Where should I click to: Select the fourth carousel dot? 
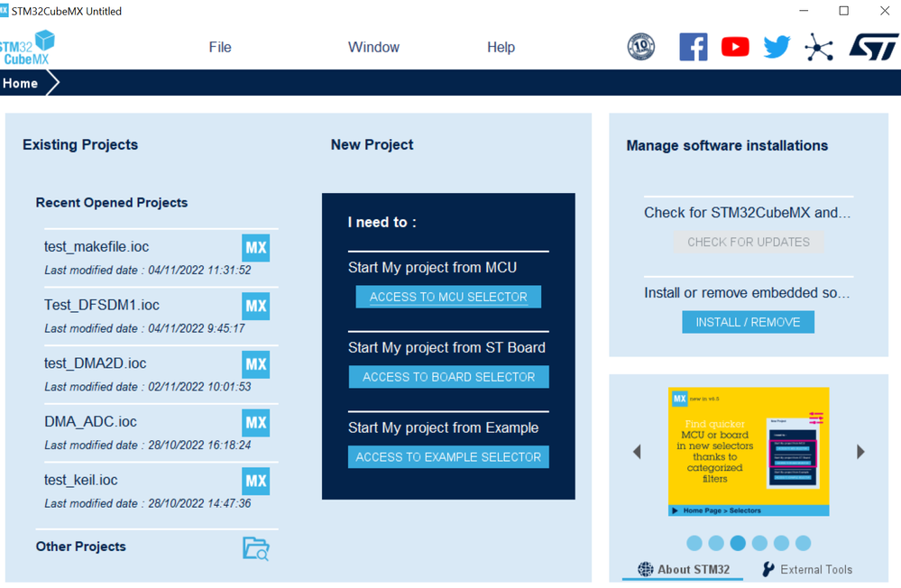(x=759, y=543)
